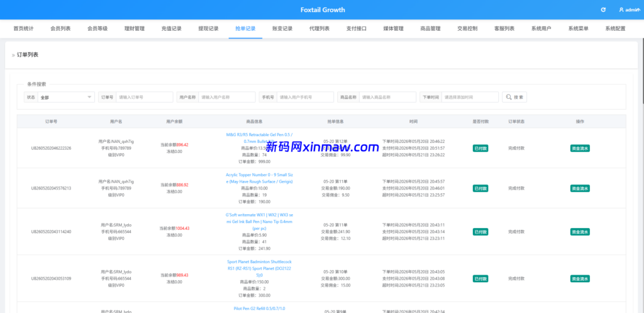Click the 抢单信息 column header
The height and width of the screenshot is (313, 644).
(335, 122)
